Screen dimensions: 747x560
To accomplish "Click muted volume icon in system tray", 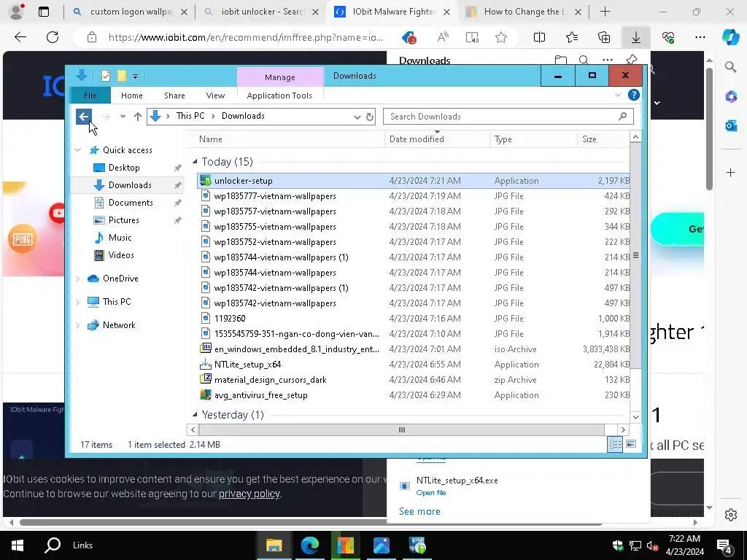I will click(651, 545).
